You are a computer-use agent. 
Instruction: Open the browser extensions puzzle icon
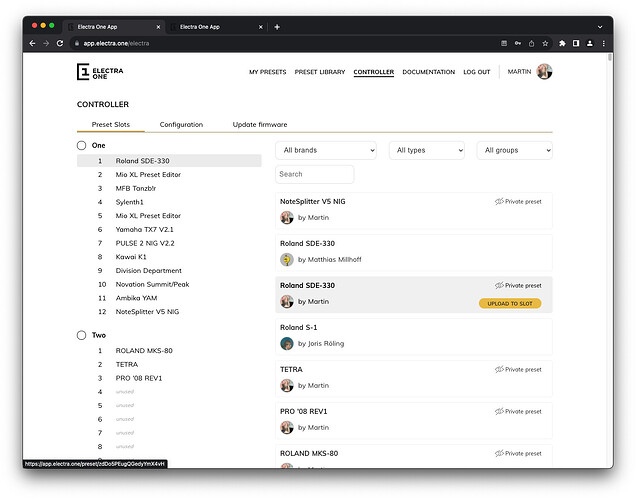click(x=562, y=43)
